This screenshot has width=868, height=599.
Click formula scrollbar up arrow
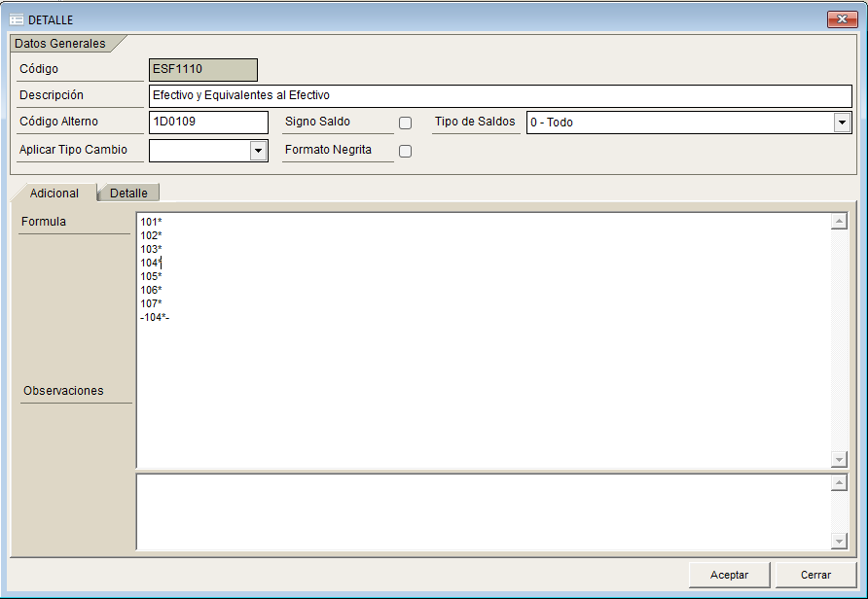click(x=839, y=222)
